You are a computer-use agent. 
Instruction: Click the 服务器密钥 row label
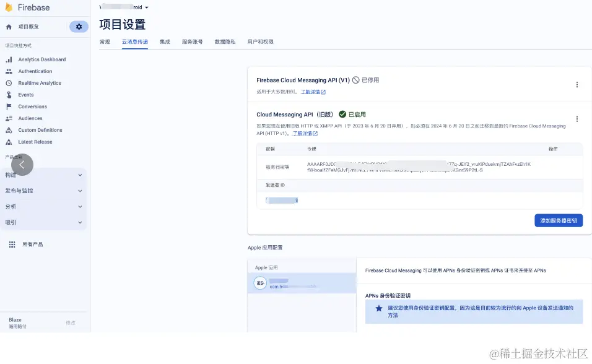coord(277,167)
